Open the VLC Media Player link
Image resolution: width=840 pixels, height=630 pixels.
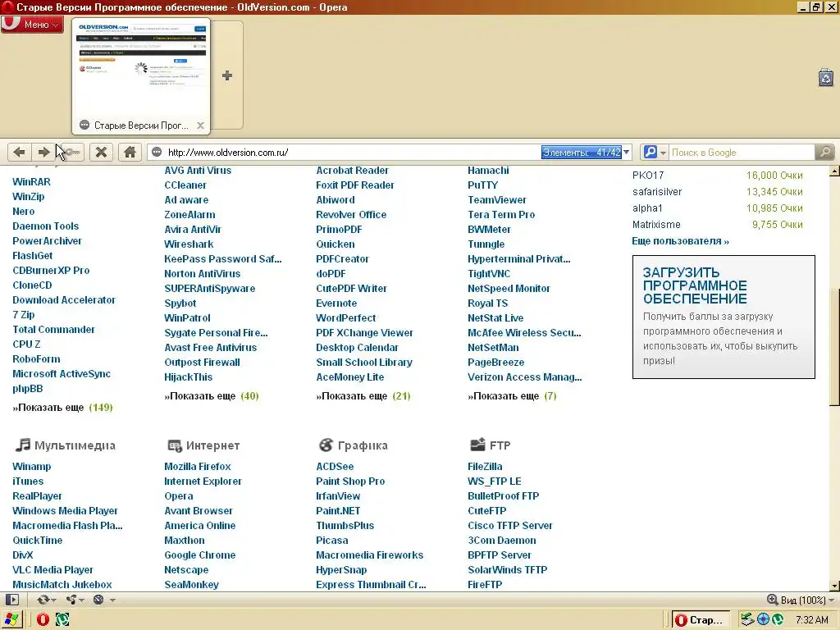[x=52, y=570]
